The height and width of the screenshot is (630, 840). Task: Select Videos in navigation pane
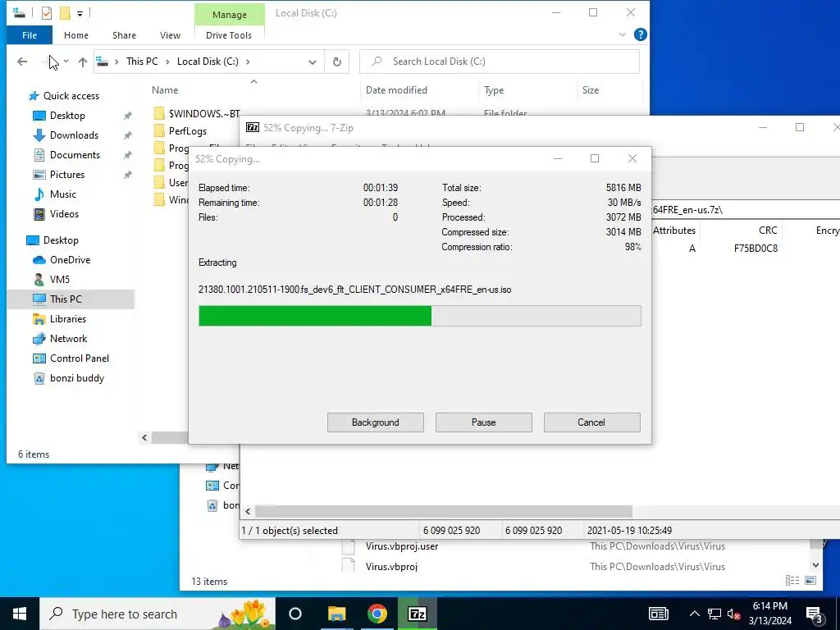click(x=64, y=214)
